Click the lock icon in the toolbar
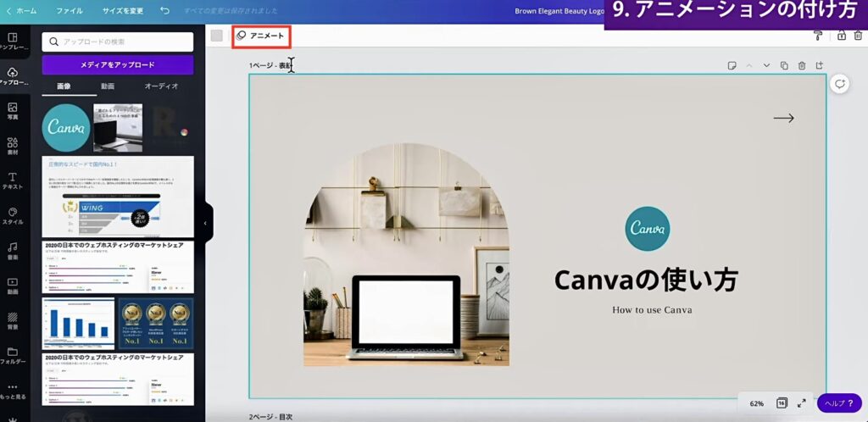The height and width of the screenshot is (422, 868). (842, 36)
